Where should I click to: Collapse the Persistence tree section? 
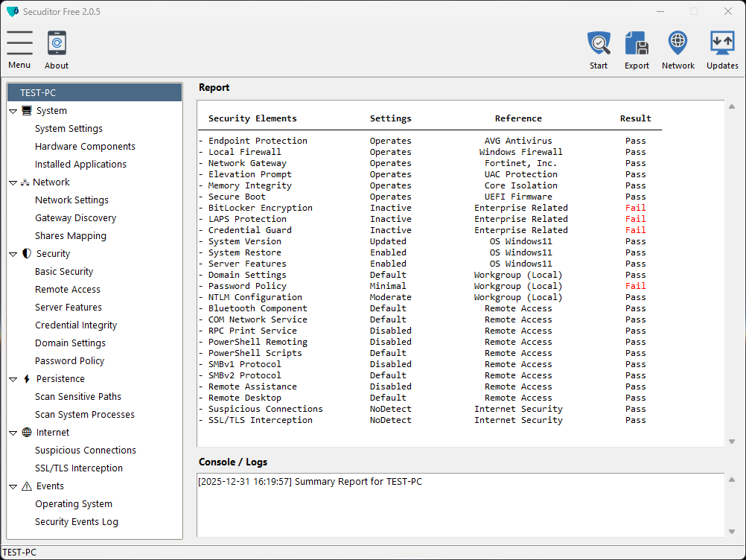(x=13, y=379)
